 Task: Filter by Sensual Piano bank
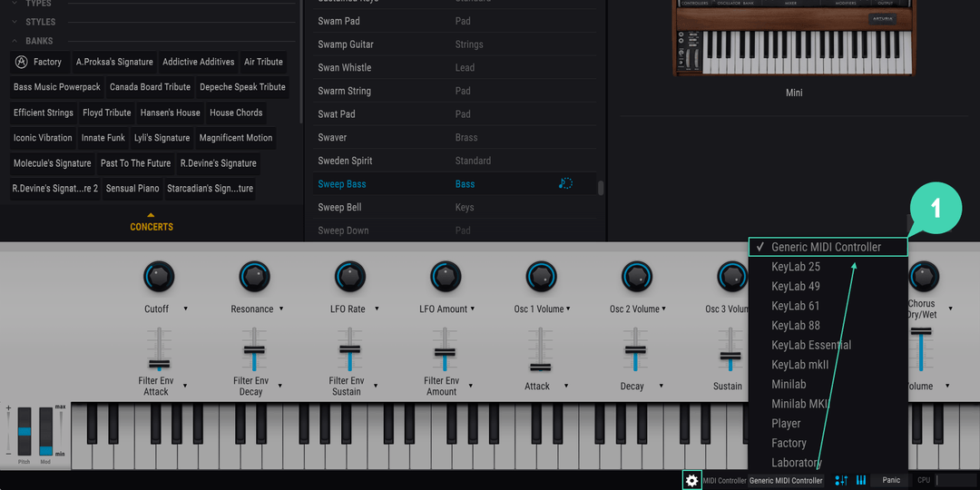pyautogui.click(x=132, y=188)
